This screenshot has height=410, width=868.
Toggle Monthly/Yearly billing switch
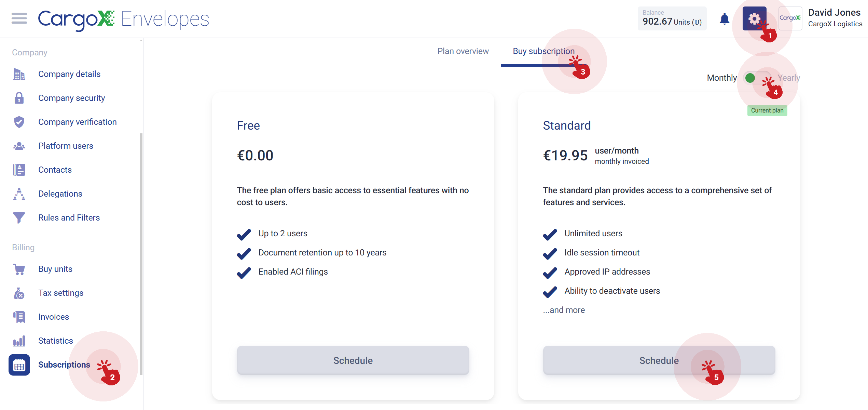coord(757,78)
